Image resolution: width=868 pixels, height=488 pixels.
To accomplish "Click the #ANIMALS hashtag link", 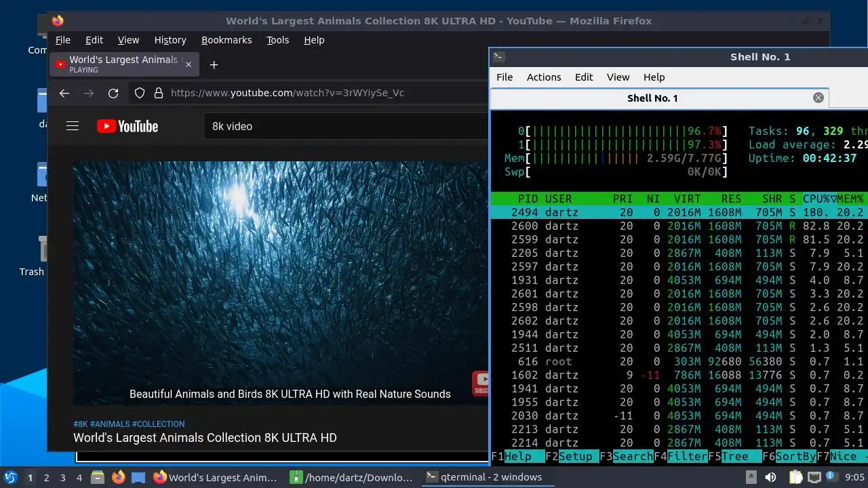I will 110,424.
